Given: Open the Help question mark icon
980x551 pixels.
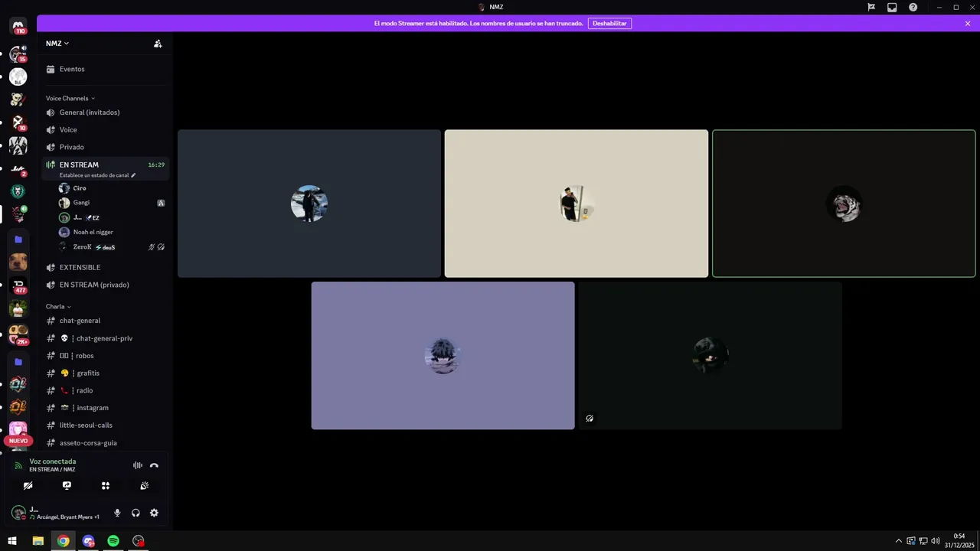Looking at the screenshot, I should coord(913,7).
